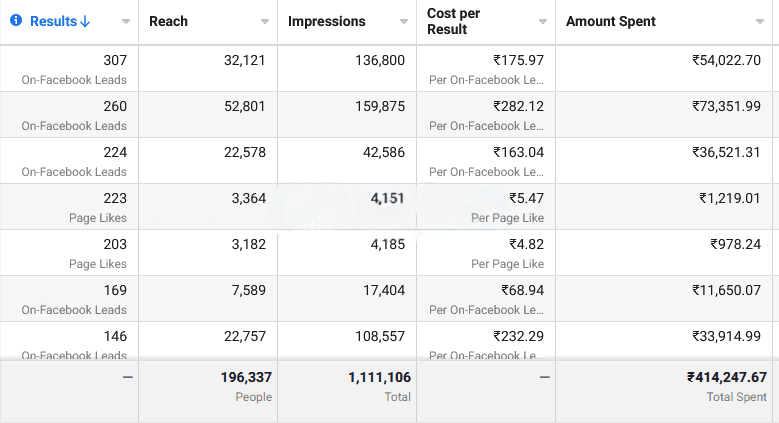Click the ₹54,022.70 amount spent cell
The image size is (779, 423).
click(x=726, y=61)
